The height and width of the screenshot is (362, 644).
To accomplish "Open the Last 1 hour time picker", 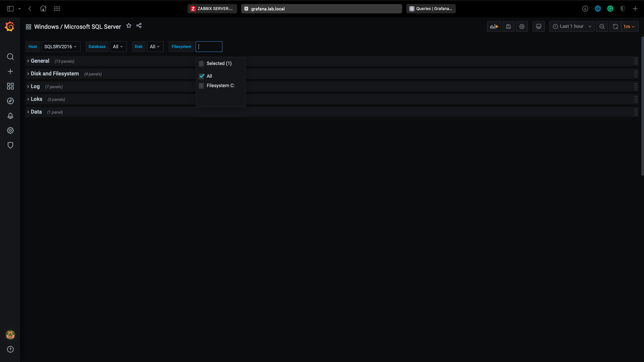I will 572,26.
